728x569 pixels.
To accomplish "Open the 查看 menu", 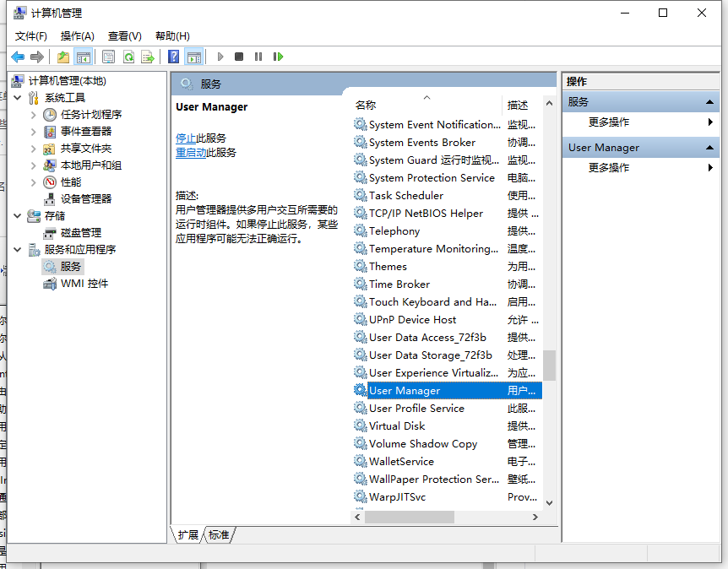I will click(123, 36).
